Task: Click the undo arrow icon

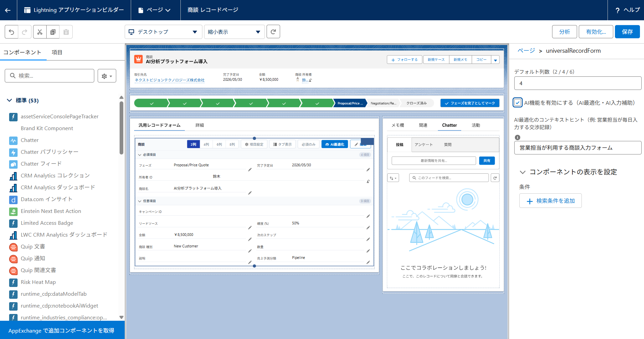Action: (x=11, y=32)
